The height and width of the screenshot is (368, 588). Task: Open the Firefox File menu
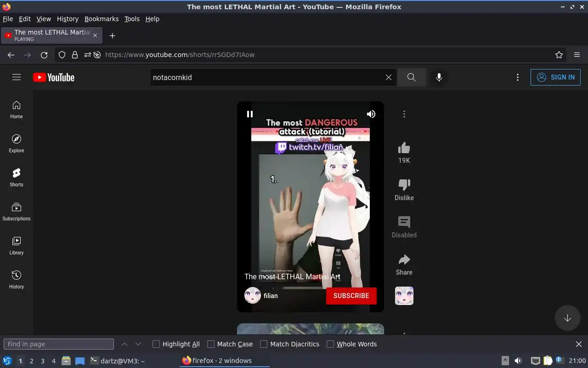pos(8,19)
